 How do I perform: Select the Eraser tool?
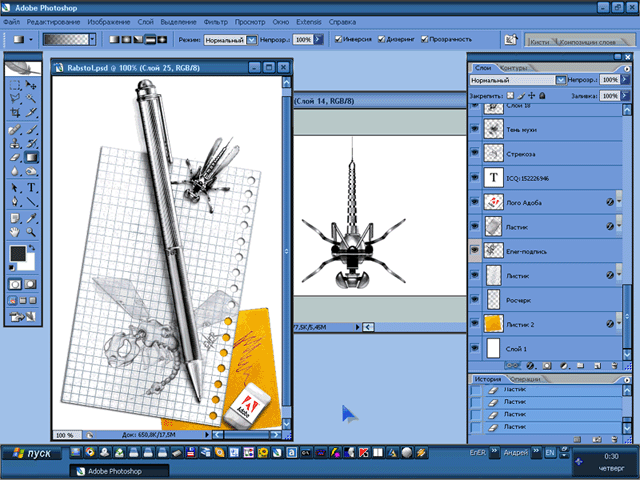pyautogui.click(x=15, y=157)
